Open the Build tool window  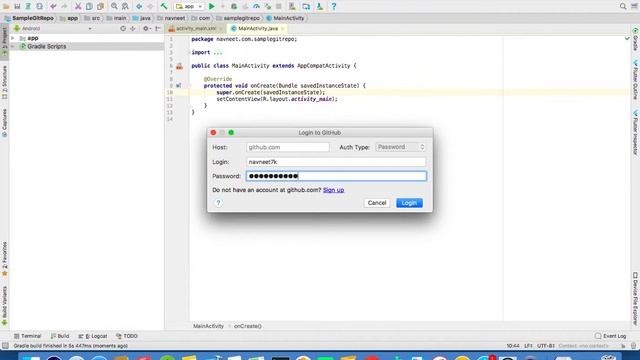[60, 336]
